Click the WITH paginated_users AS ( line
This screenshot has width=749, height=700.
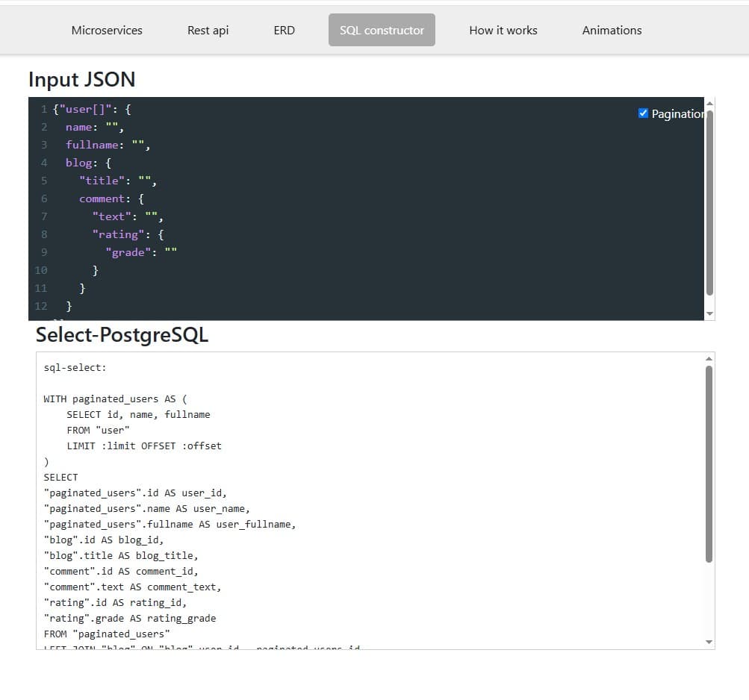[x=115, y=399]
